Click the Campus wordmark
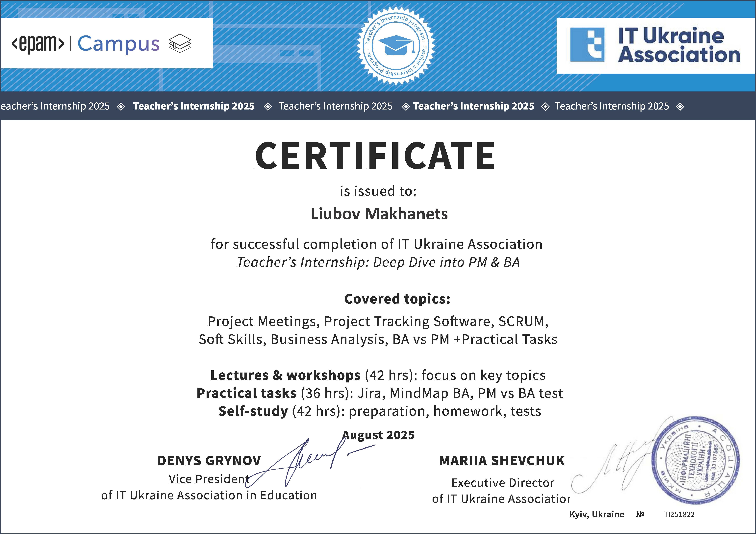 (x=118, y=44)
